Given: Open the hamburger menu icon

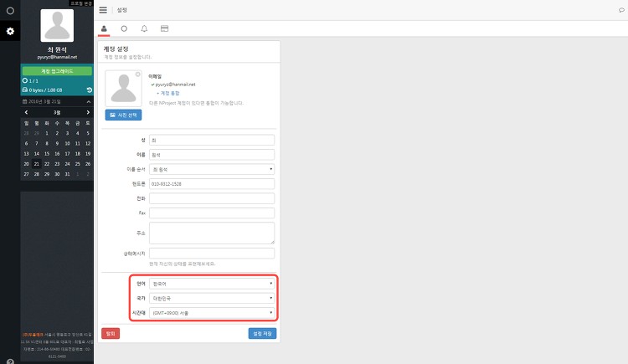Looking at the screenshot, I should pyautogui.click(x=103, y=10).
